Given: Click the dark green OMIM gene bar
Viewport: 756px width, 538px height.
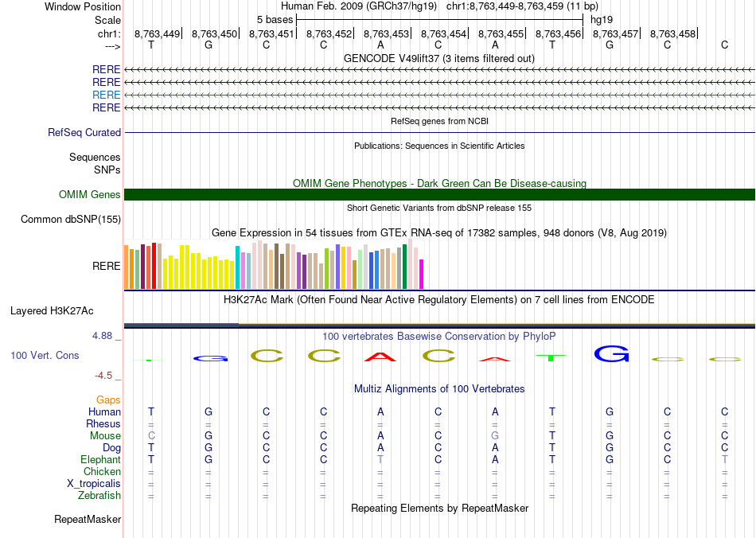Looking at the screenshot, I should (439, 194).
